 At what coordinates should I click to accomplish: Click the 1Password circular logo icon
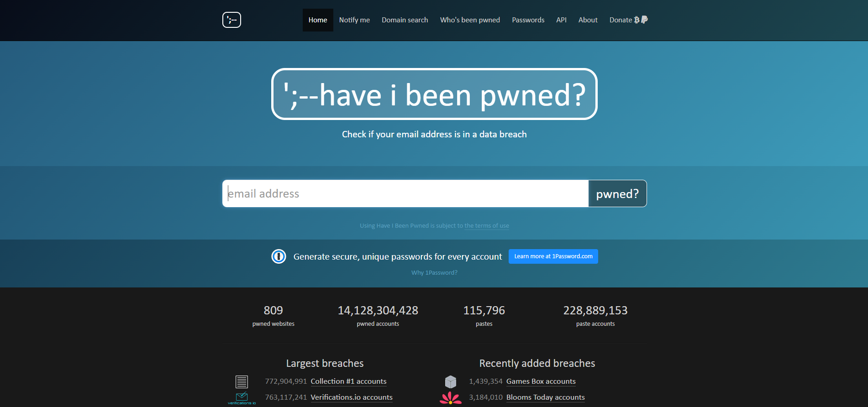coord(279,256)
